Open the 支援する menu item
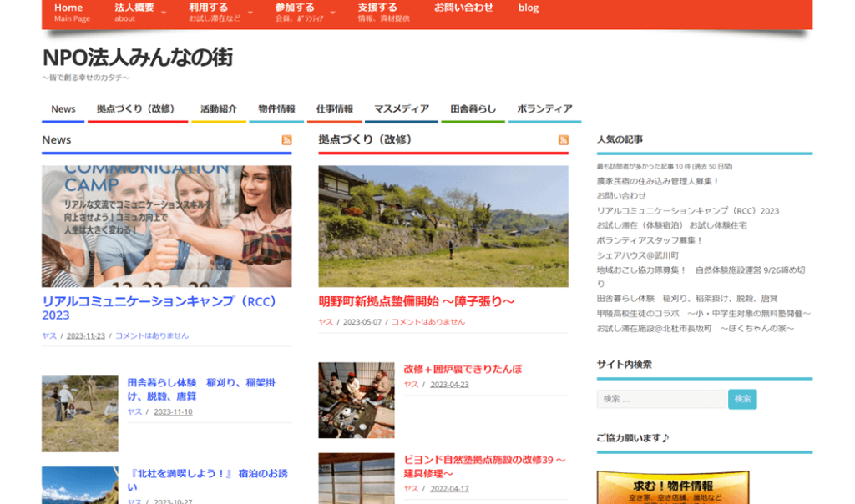This screenshot has width=855, height=504. coord(383,13)
